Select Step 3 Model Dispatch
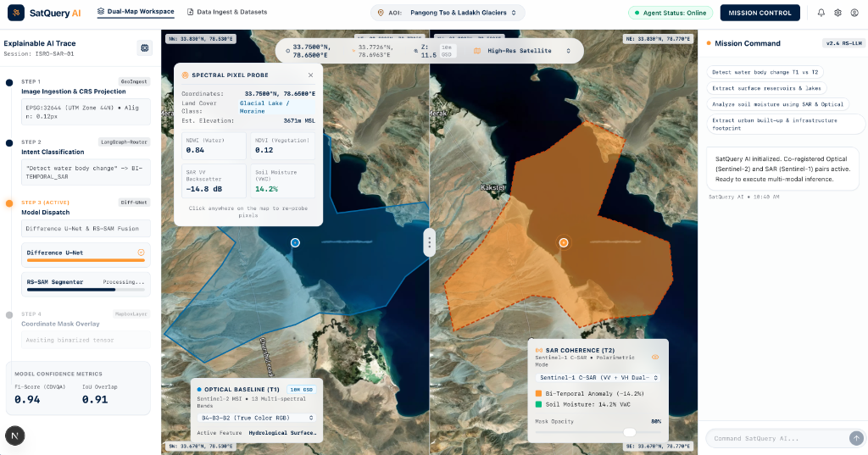 pyautogui.click(x=46, y=212)
